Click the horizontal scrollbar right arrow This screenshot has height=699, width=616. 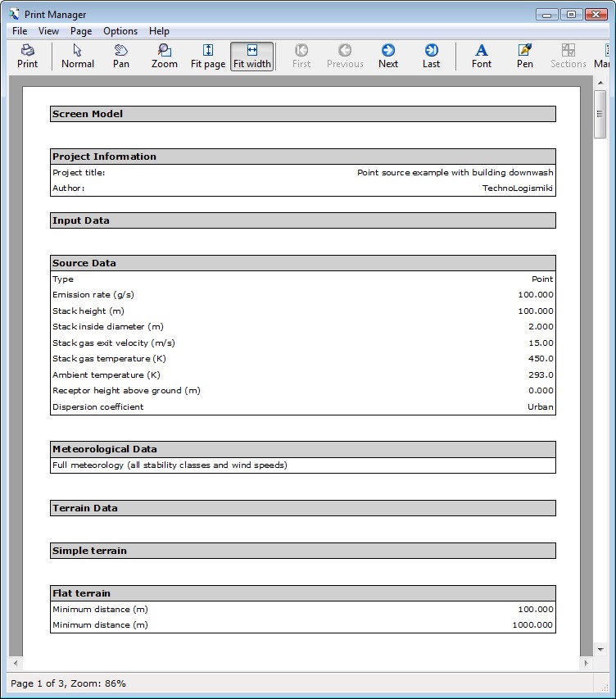click(585, 662)
